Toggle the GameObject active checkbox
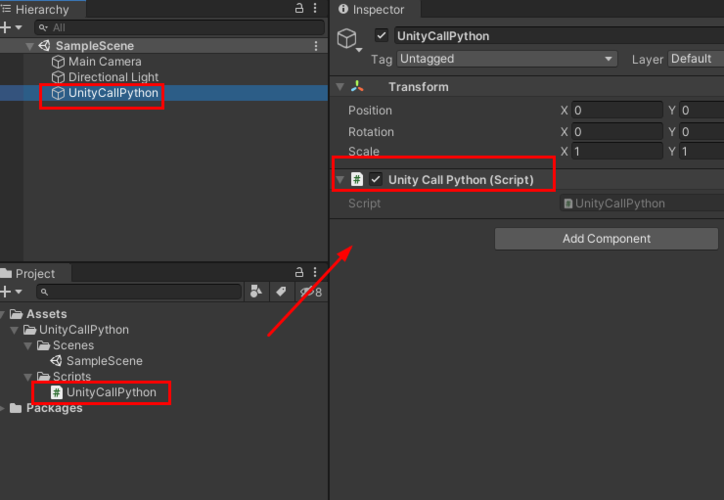Image resolution: width=724 pixels, height=500 pixels. [381, 36]
